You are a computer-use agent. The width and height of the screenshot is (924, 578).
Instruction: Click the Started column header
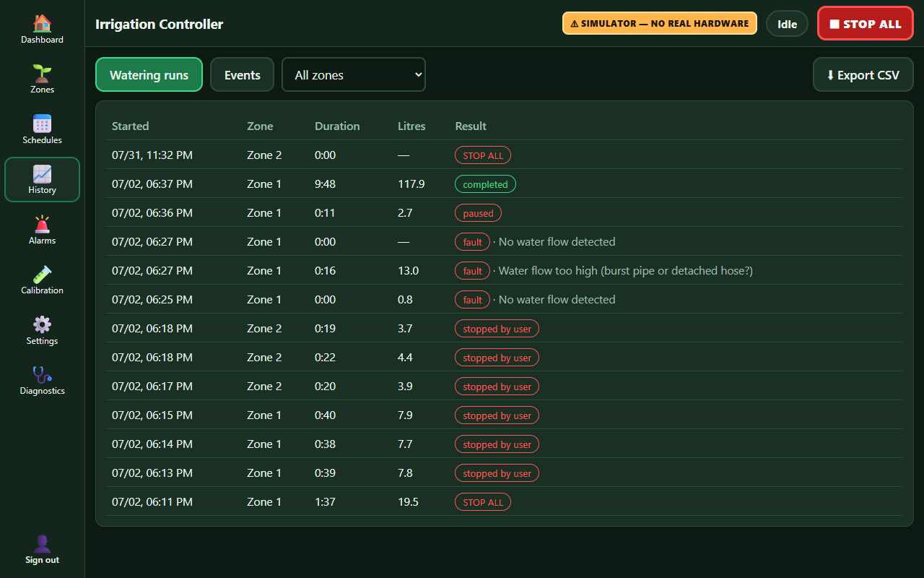[x=131, y=126]
